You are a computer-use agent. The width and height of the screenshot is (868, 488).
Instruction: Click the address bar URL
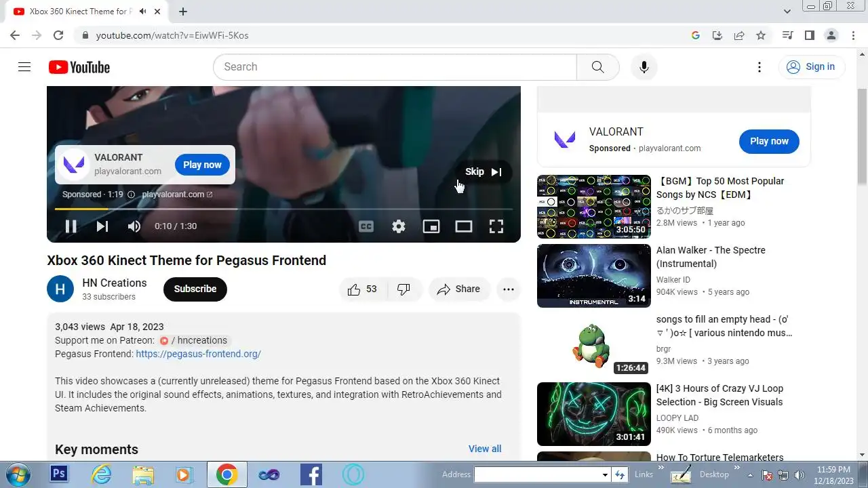(x=172, y=35)
